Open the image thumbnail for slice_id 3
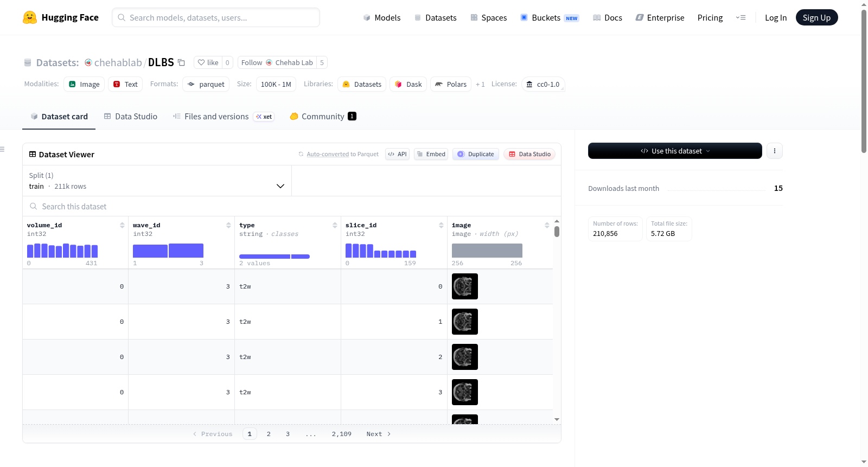Image resolution: width=868 pixels, height=467 pixels. [x=465, y=392]
